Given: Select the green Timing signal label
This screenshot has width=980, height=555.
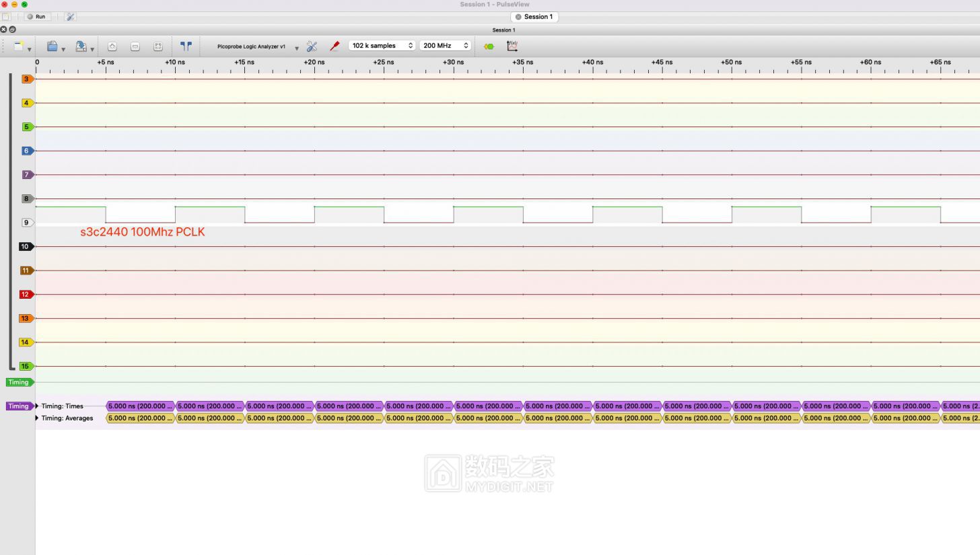Looking at the screenshot, I should point(20,382).
